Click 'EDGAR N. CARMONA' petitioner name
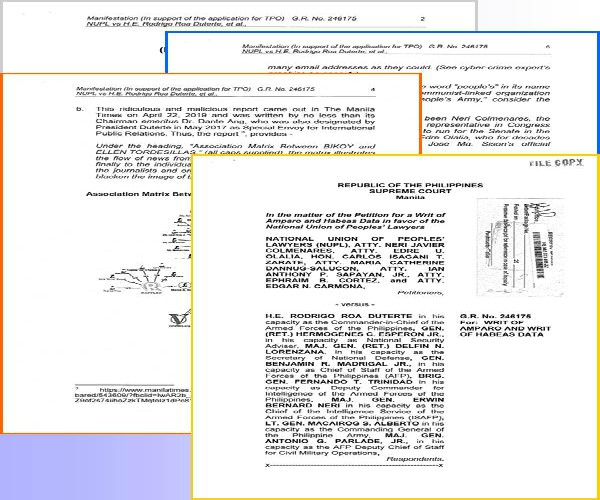 pyautogui.click(x=316, y=286)
